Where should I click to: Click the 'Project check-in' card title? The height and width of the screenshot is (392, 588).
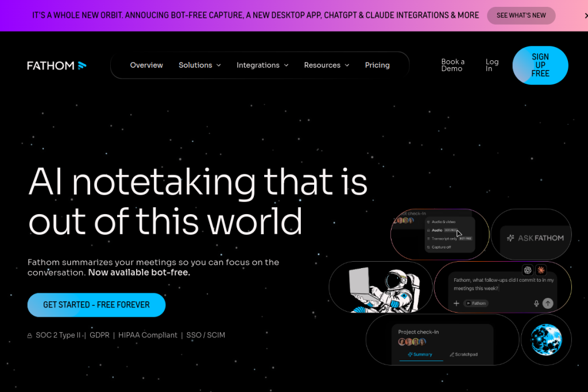click(x=418, y=332)
